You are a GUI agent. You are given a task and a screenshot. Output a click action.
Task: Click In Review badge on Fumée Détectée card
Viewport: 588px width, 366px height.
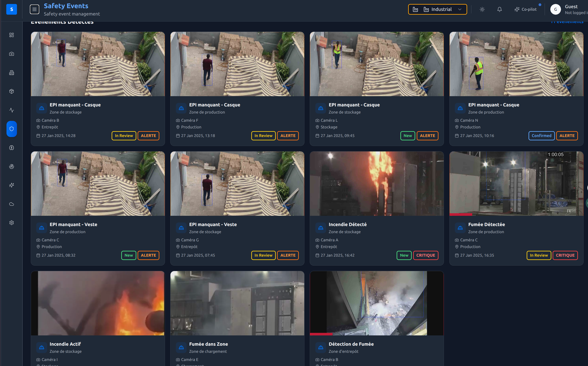[x=539, y=255]
